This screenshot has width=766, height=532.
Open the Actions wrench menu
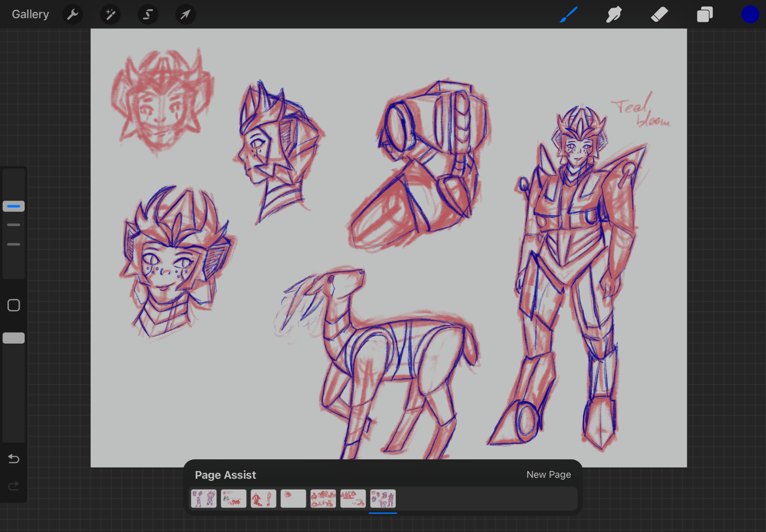tap(72, 15)
